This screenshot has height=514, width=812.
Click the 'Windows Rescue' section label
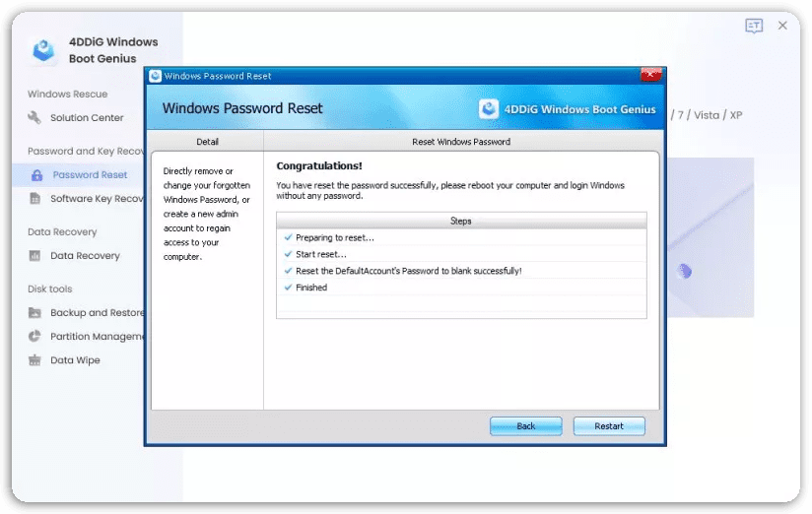coord(67,94)
